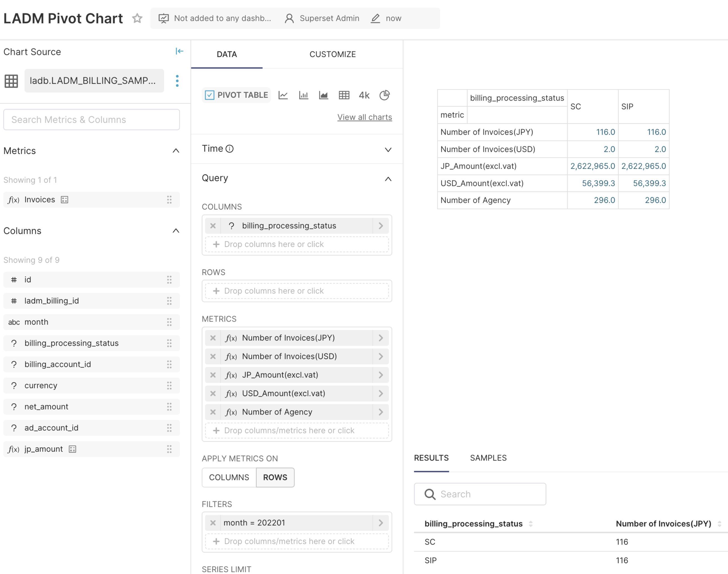Select the line chart icon

pyautogui.click(x=283, y=95)
